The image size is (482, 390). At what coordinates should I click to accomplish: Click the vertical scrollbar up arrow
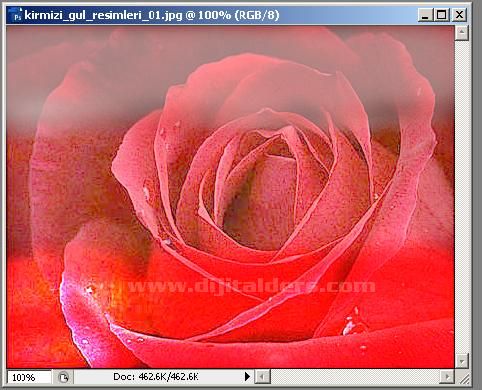tap(462, 33)
